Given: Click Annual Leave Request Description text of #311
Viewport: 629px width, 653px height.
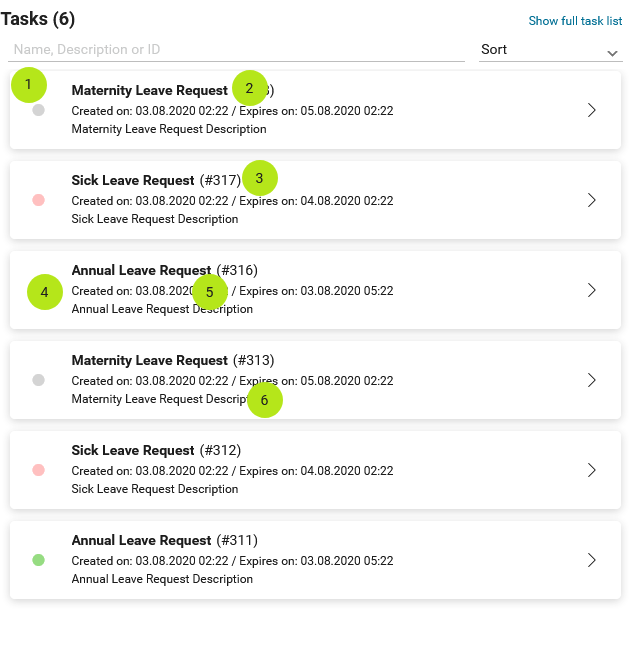Looking at the screenshot, I should point(162,579).
